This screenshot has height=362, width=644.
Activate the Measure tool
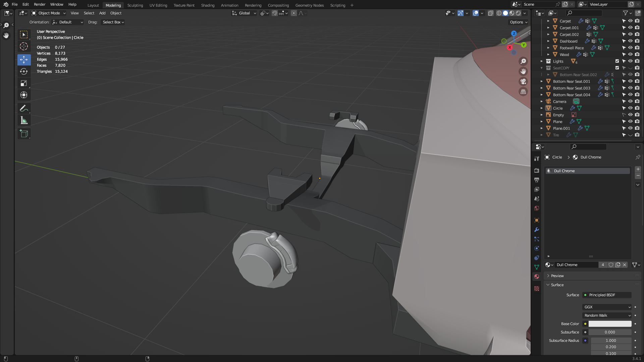click(24, 120)
